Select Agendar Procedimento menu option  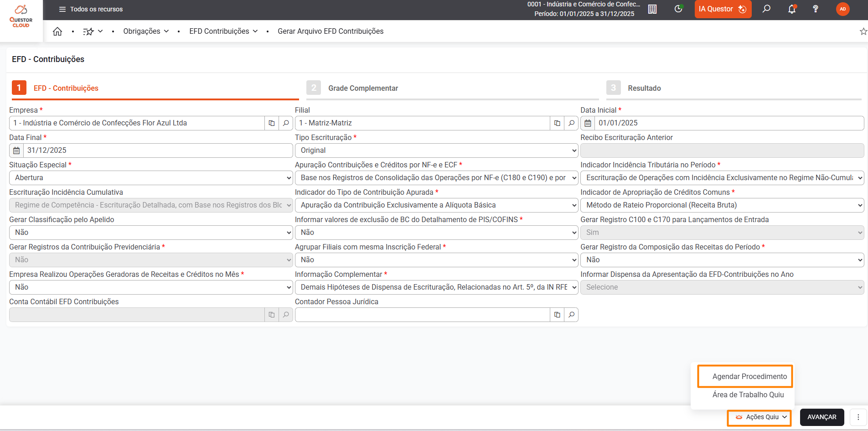pyautogui.click(x=749, y=376)
